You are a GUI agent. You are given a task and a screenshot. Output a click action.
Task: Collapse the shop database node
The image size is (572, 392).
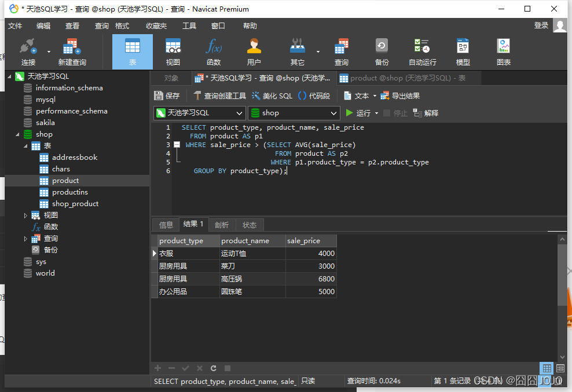(x=17, y=134)
